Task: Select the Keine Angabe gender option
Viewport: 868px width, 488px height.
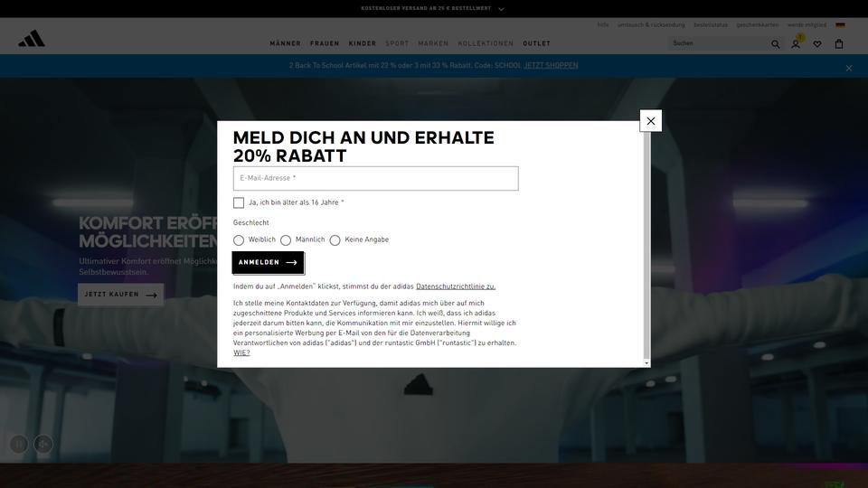Action: tap(335, 240)
